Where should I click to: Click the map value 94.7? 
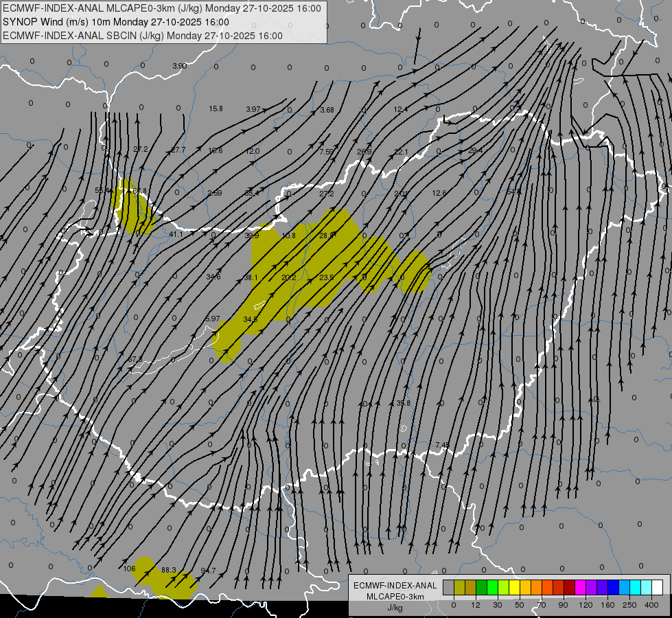[208, 571]
